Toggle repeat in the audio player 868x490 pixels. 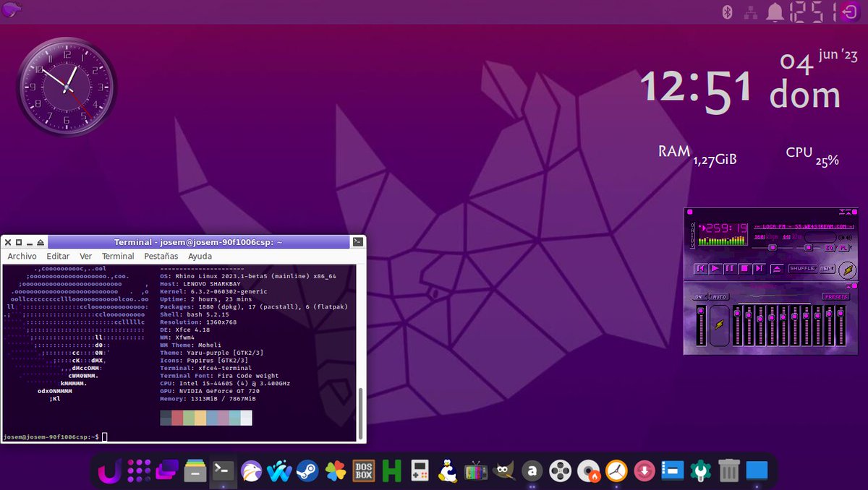827,269
